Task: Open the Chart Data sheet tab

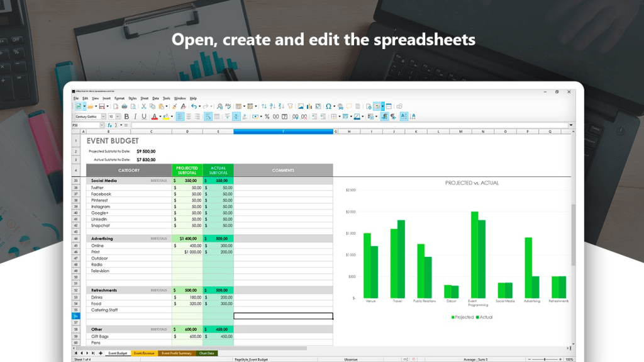Action: [206, 353]
